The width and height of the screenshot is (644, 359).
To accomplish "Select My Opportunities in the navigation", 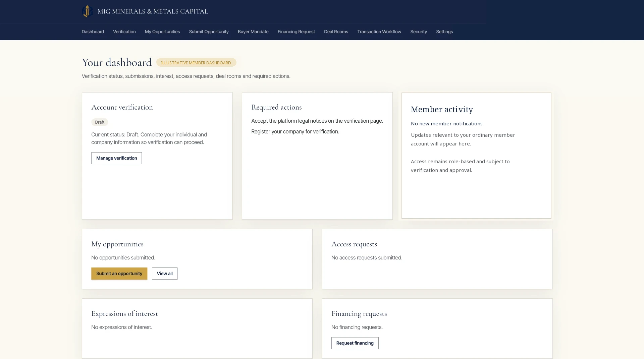I will pyautogui.click(x=162, y=32).
